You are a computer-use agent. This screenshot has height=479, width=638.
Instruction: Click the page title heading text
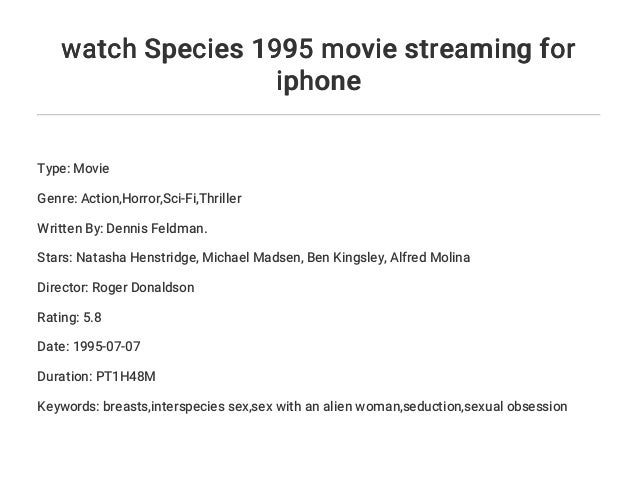[318, 64]
